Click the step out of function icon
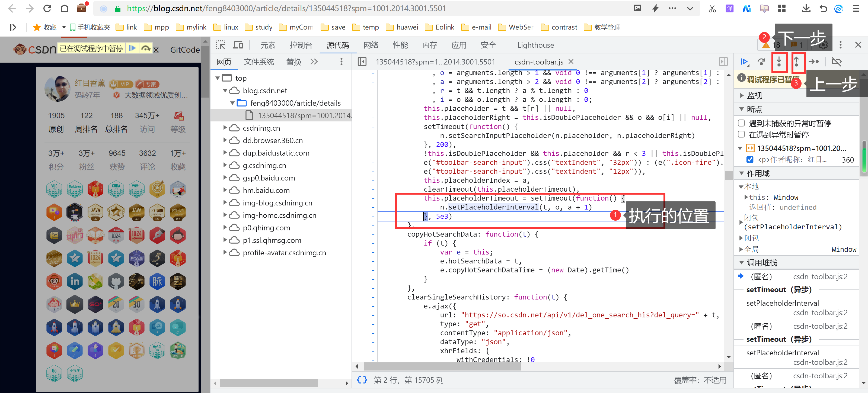 coord(796,62)
